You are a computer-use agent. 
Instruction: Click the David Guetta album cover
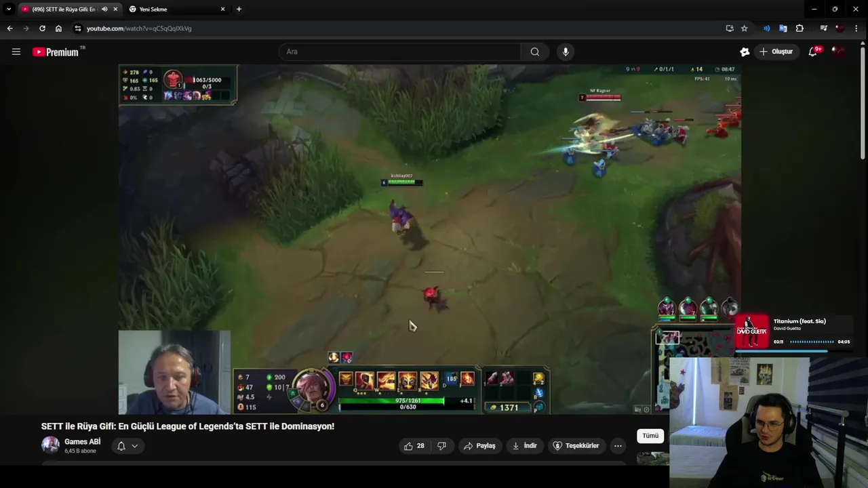coord(752,331)
